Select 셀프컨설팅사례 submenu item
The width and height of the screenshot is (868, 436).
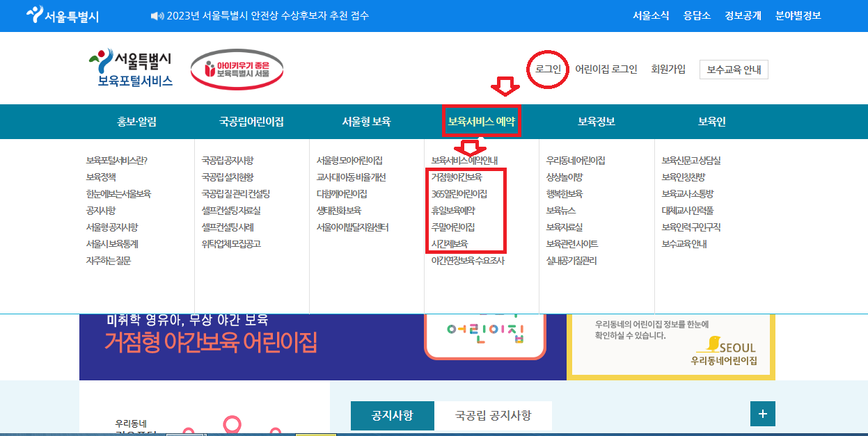click(228, 227)
